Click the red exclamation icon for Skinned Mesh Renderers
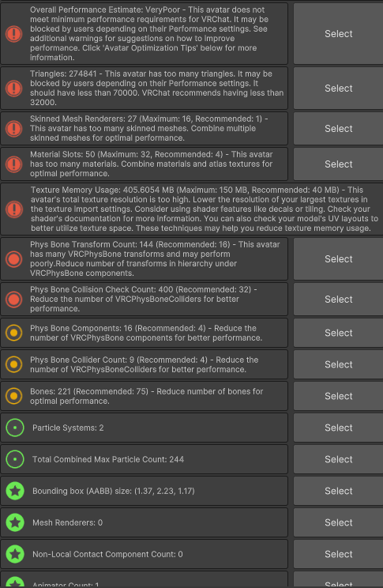 tap(14, 129)
